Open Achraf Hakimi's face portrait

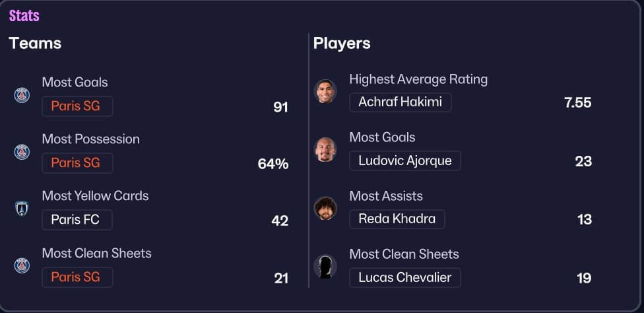tap(325, 91)
